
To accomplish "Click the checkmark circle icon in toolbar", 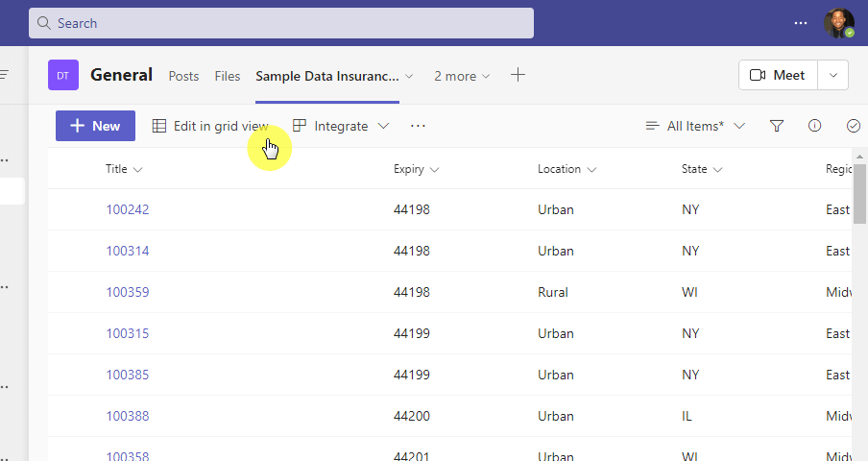I will click(x=853, y=126).
